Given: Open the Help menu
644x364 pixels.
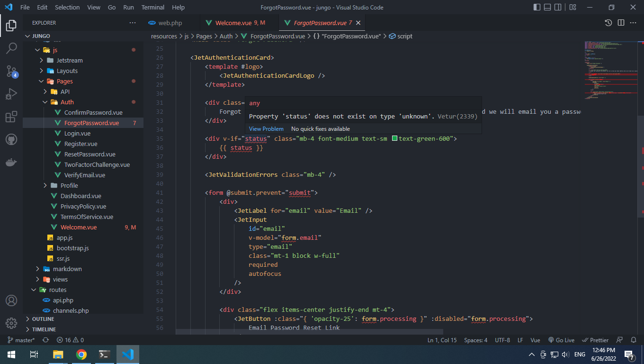Looking at the screenshot, I should click(x=179, y=7).
